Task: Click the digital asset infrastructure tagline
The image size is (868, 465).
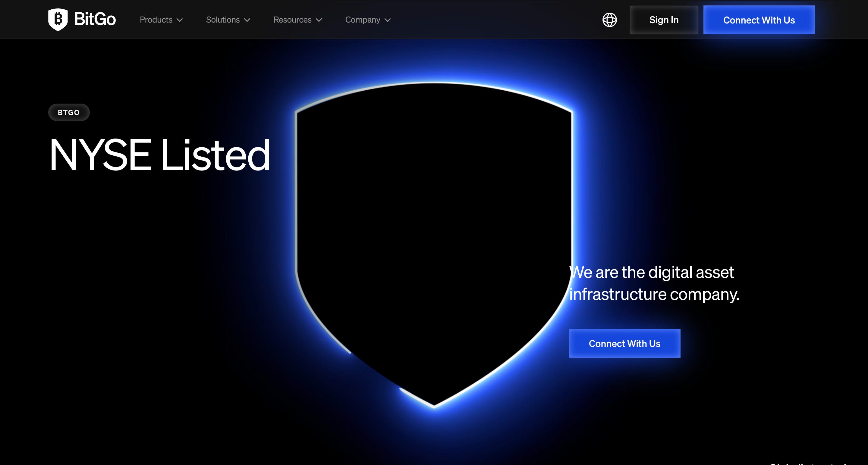Action: coord(654,283)
